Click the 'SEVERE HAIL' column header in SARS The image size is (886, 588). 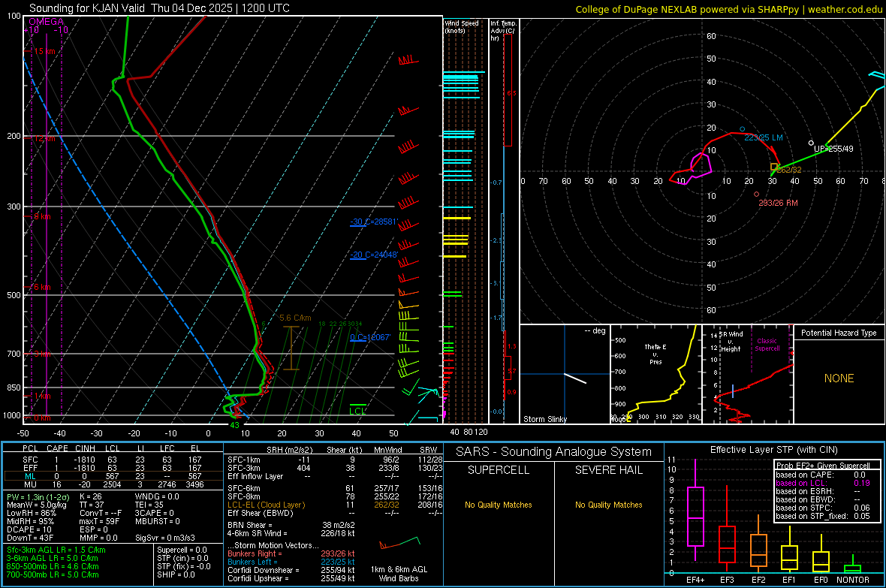[608, 470]
